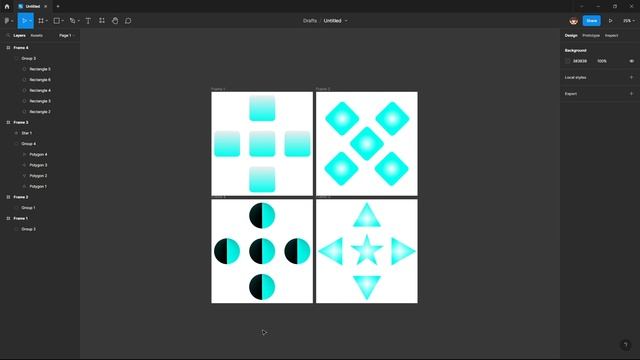Click the frame icon beside Frame 2
Screen dimensions: 640x360
point(8,197)
